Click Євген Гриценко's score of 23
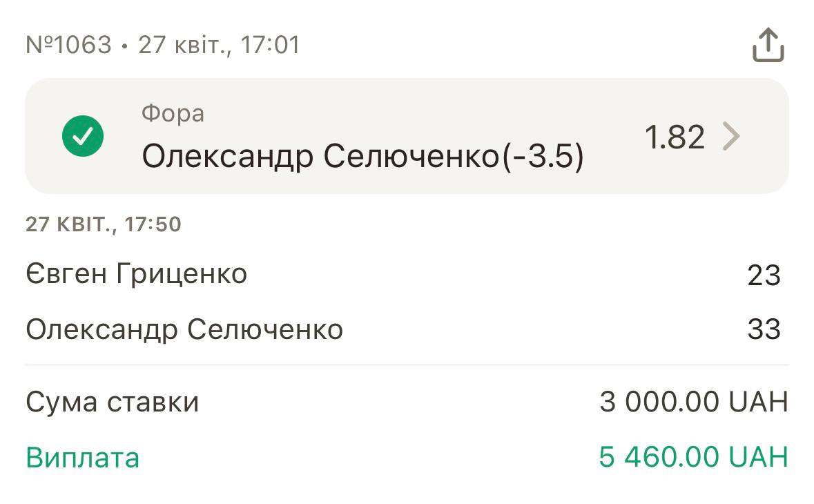The width and height of the screenshot is (814, 504). coord(764,275)
